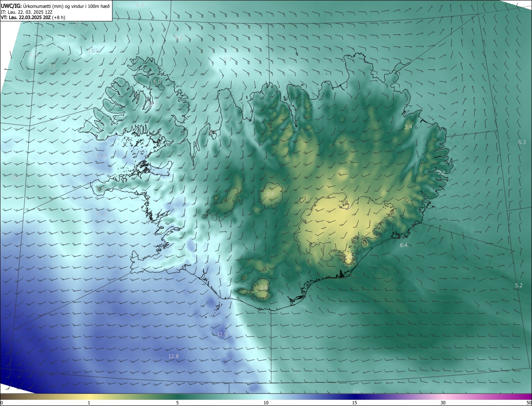Click the colorbar tick label 1
532x406 pixels.
tap(89, 403)
